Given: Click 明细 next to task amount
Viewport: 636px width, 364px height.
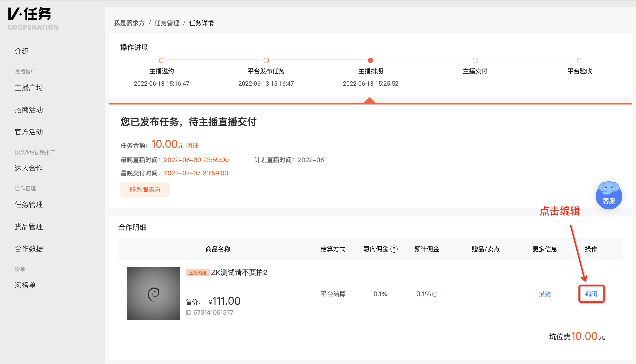Looking at the screenshot, I should [192, 145].
